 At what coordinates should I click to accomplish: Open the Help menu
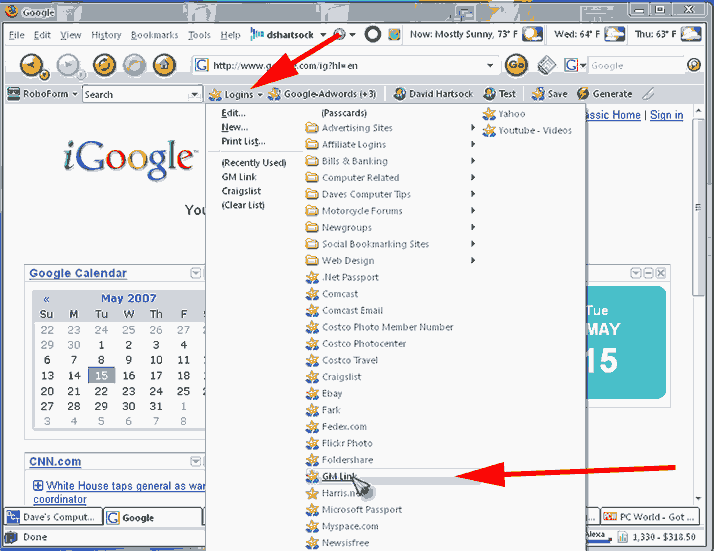click(x=230, y=35)
